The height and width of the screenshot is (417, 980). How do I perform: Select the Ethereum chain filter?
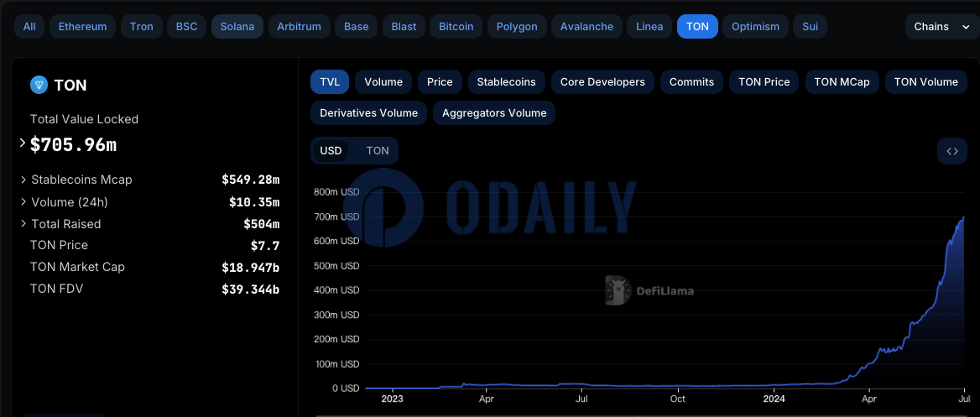point(82,26)
